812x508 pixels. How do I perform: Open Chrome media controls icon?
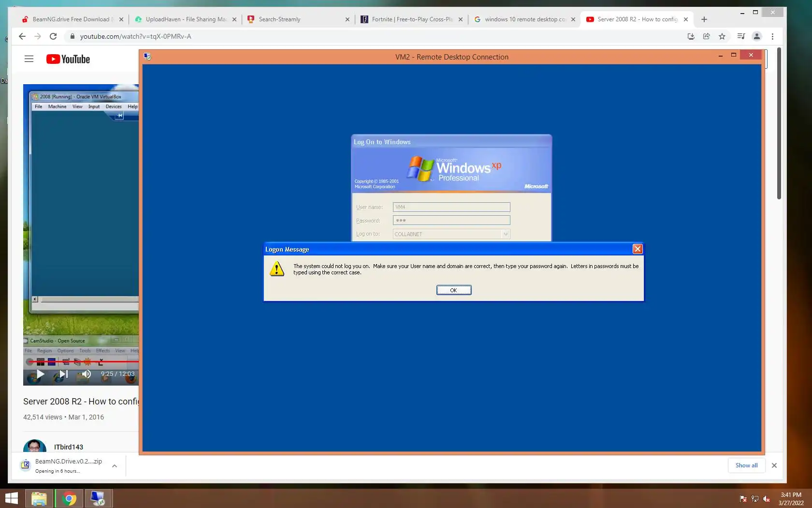point(741,36)
